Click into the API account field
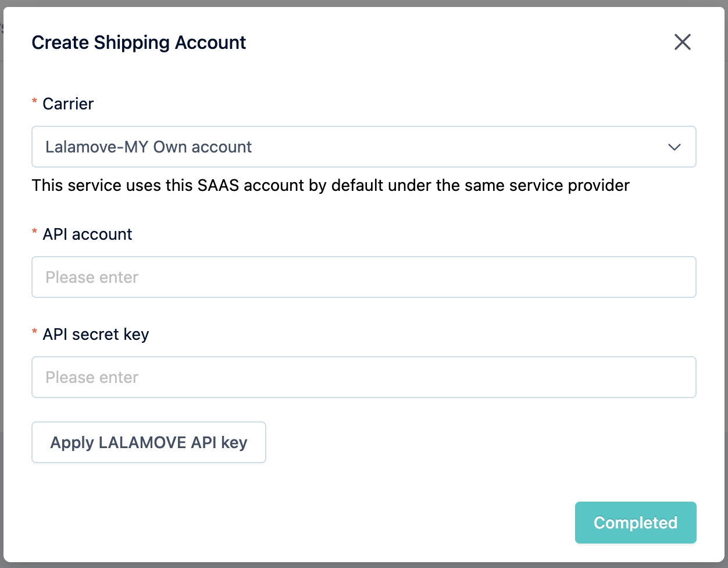This screenshot has width=728, height=568. [364, 277]
